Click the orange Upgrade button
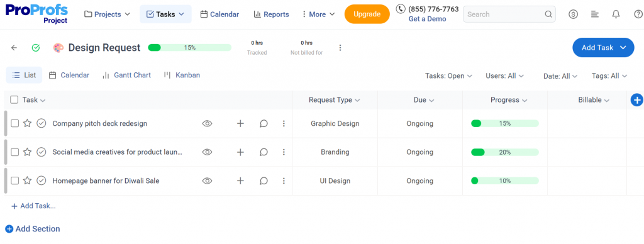The height and width of the screenshot is (244, 644). [x=367, y=14]
